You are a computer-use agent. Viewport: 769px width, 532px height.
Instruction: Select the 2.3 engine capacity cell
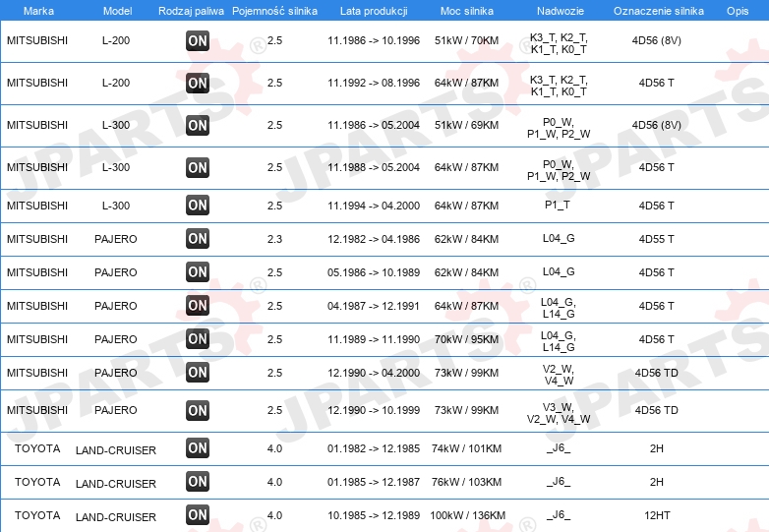[274, 239]
